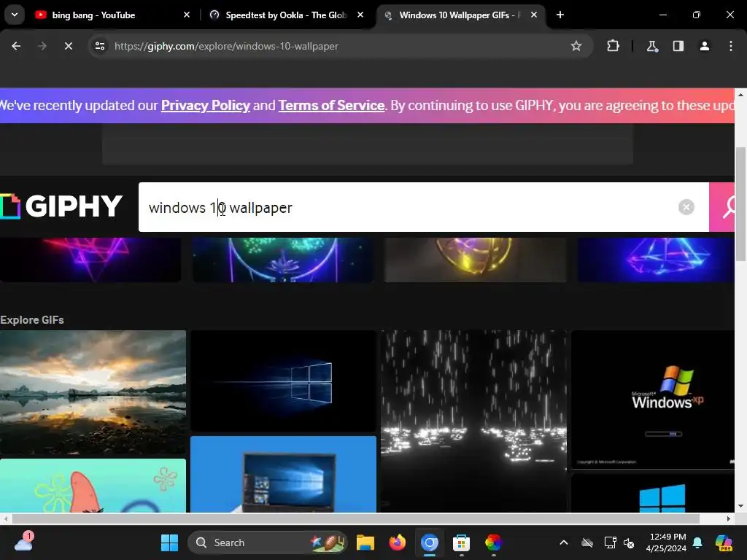Toggle the browser side panel
This screenshot has height=560, width=747.
click(x=678, y=46)
